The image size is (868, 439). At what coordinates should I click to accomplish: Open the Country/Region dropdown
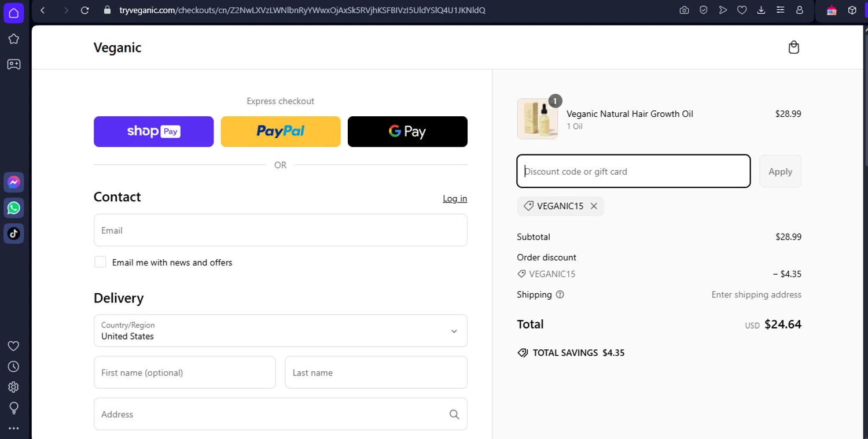[281, 331]
